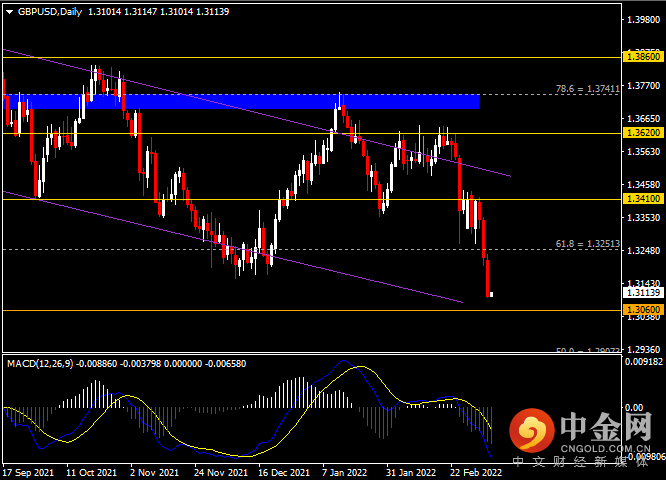Click the latest red candlestick on chart
Viewport: 666px width, 480px height.
[x=489, y=278]
